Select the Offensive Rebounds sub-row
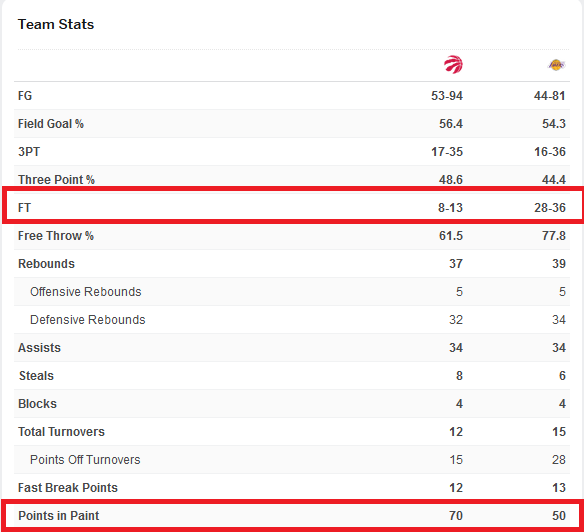 [x=292, y=292]
